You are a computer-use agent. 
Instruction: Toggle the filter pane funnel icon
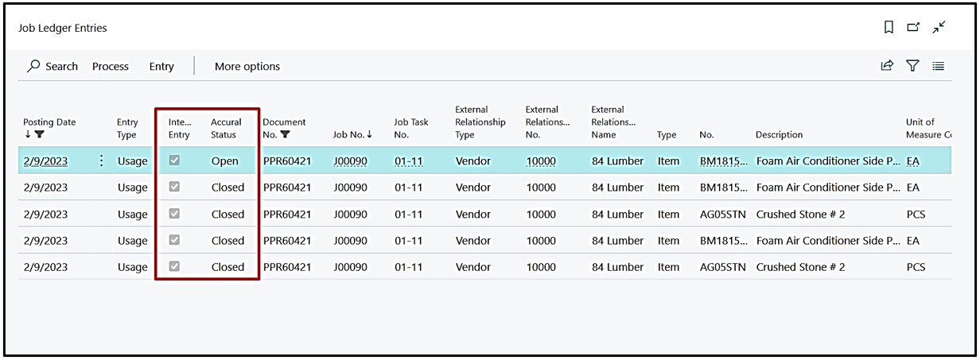(912, 66)
